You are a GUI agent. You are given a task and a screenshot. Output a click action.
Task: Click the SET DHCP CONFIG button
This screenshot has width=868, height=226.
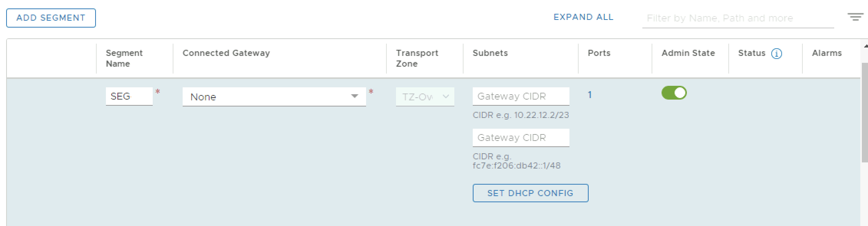530,193
